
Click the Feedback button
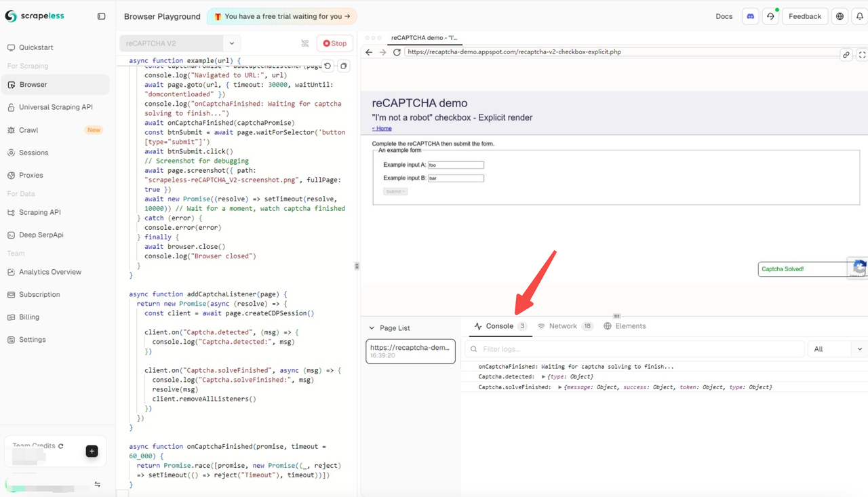[805, 16]
